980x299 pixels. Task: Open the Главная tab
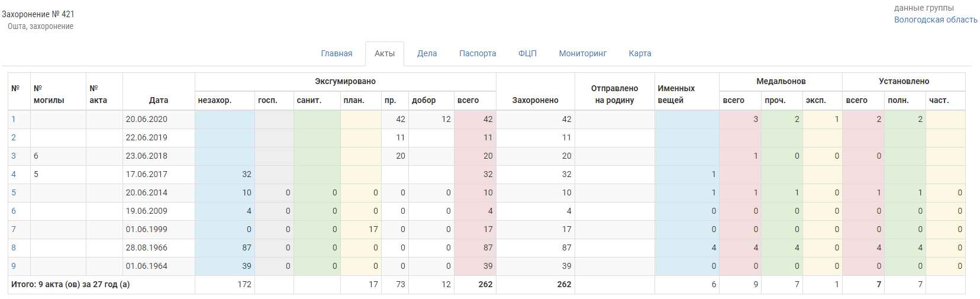pos(336,53)
